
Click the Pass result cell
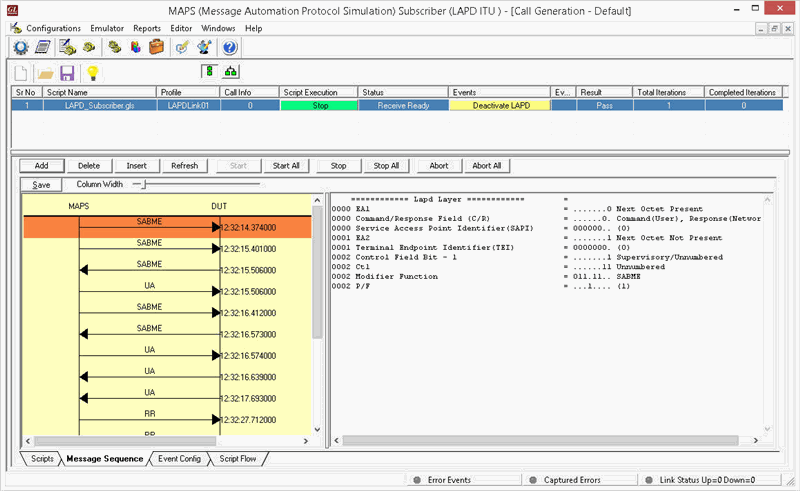605,105
